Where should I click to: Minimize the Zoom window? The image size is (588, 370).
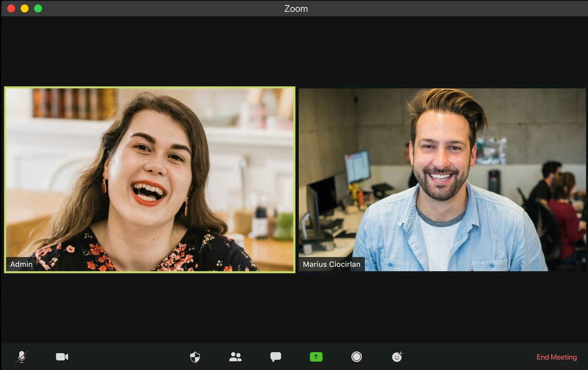[25, 8]
